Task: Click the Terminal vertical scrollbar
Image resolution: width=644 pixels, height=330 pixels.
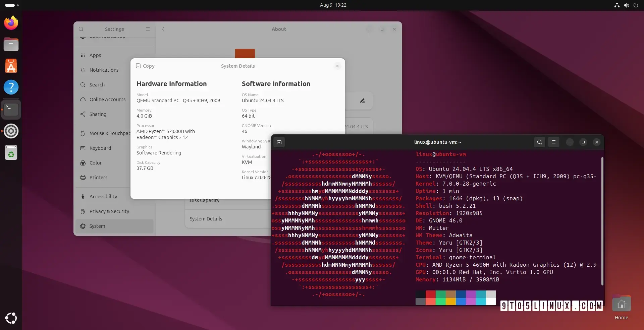Action: [x=602, y=221]
